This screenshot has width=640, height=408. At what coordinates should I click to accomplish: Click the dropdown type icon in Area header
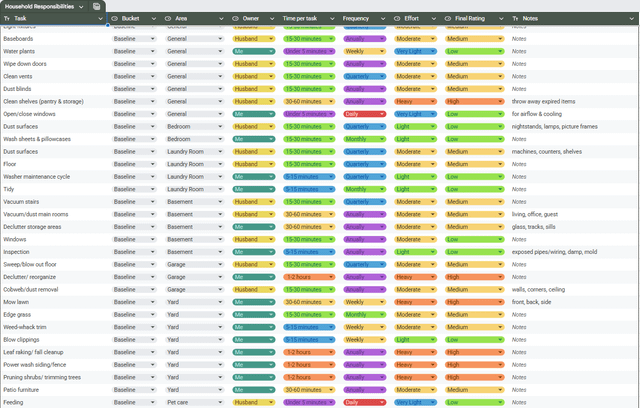[168, 18]
